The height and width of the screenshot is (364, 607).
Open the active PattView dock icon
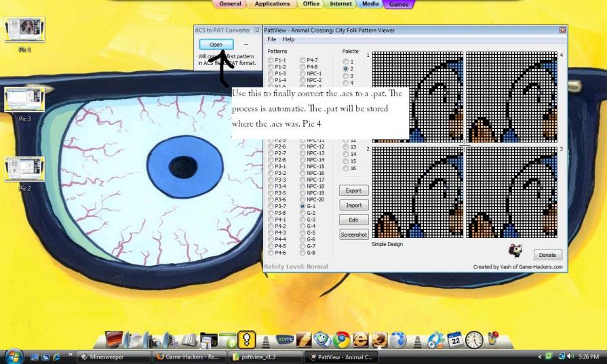pyautogui.click(x=379, y=340)
